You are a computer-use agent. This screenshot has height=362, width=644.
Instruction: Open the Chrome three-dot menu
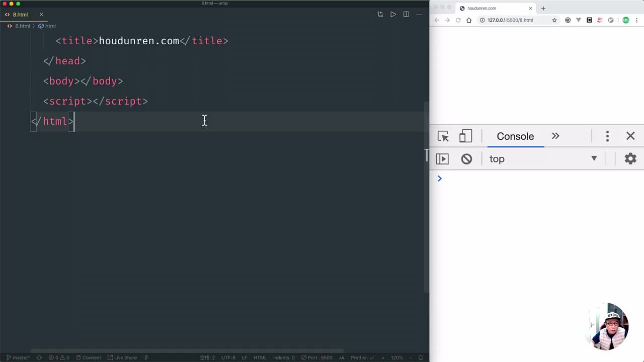pyautogui.click(x=637, y=20)
